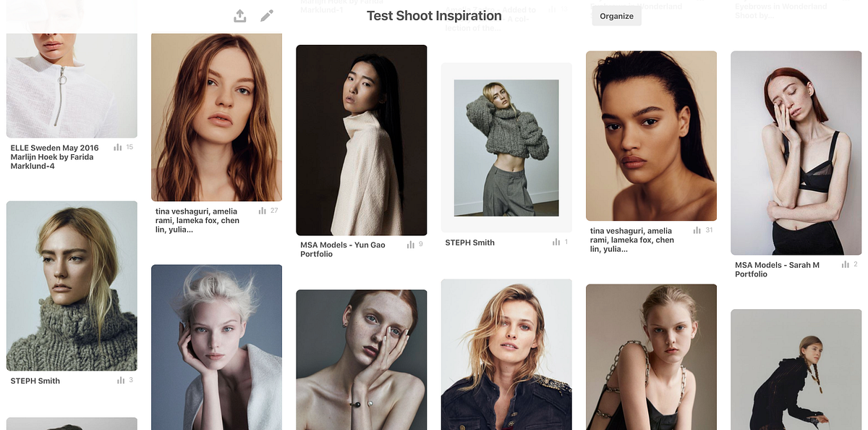Open the Sarah M black bralette pin image
868x430 pixels.
click(x=796, y=153)
